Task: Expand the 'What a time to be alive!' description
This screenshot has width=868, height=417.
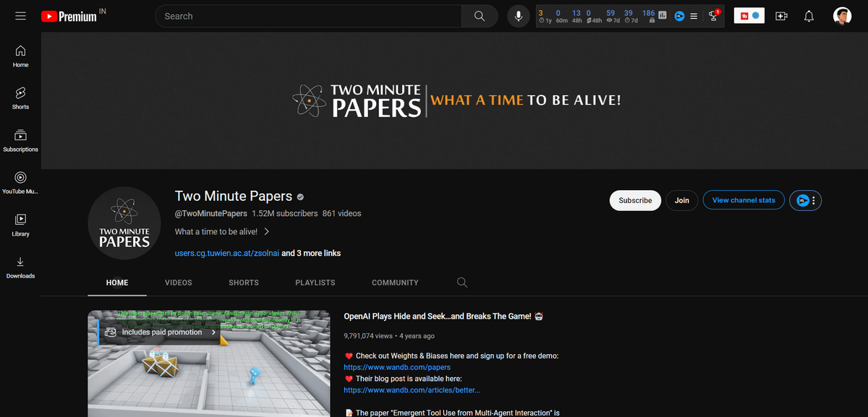Action: (x=267, y=232)
